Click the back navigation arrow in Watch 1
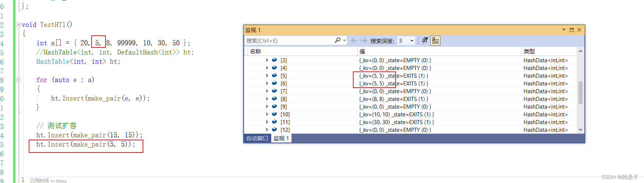 (x=354, y=41)
